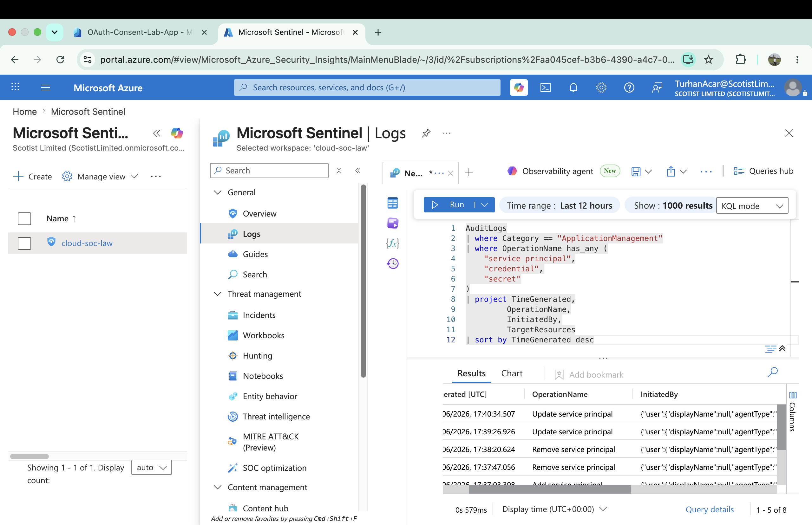
Task: Open Copilot from the Azure top bar
Action: 519,87
